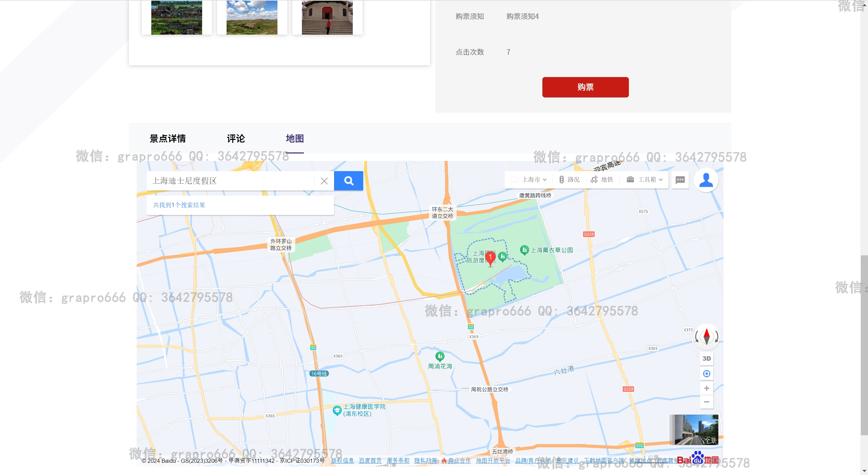The height and width of the screenshot is (475, 868).
Task: Toggle the 路况 traffic layer
Action: point(570,180)
